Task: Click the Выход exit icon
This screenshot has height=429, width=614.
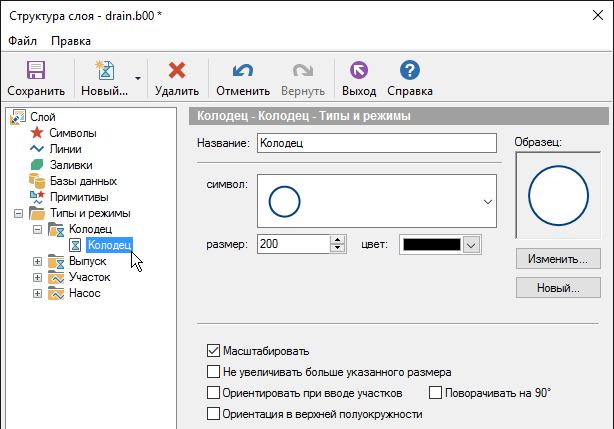Action: click(x=359, y=71)
